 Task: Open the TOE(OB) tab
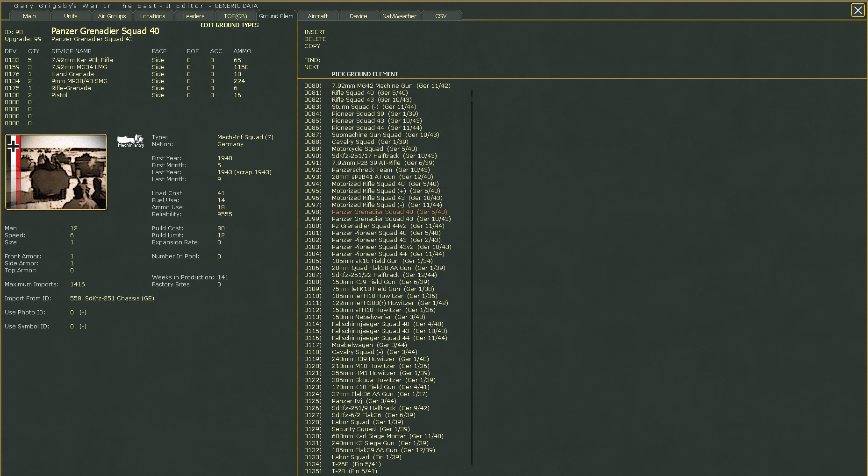tap(235, 16)
